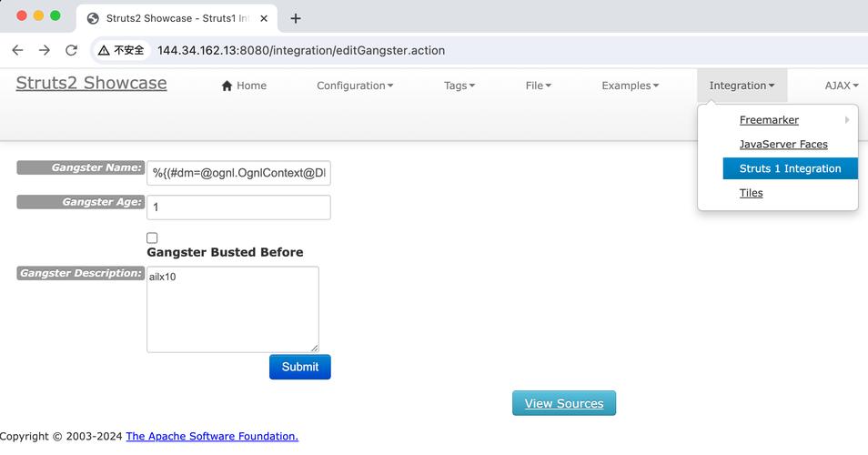Click the browser forward arrow
The width and height of the screenshot is (868, 455).
44,50
